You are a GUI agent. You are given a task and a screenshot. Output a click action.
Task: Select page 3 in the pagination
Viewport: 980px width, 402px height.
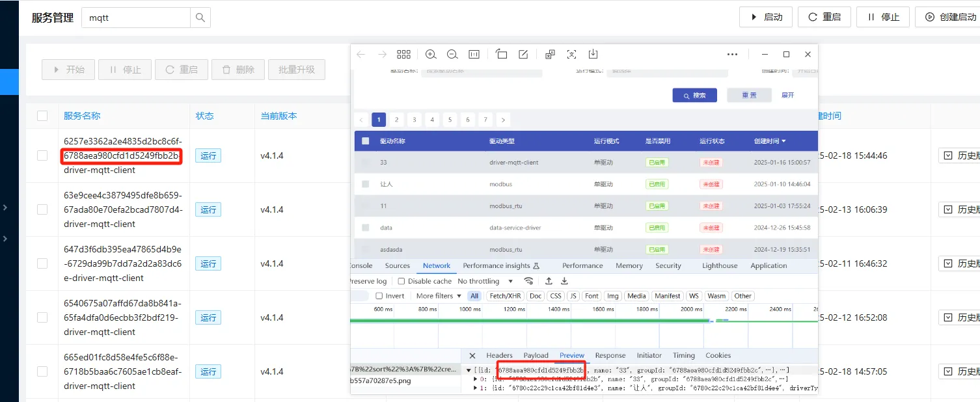click(x=414, y=120)
